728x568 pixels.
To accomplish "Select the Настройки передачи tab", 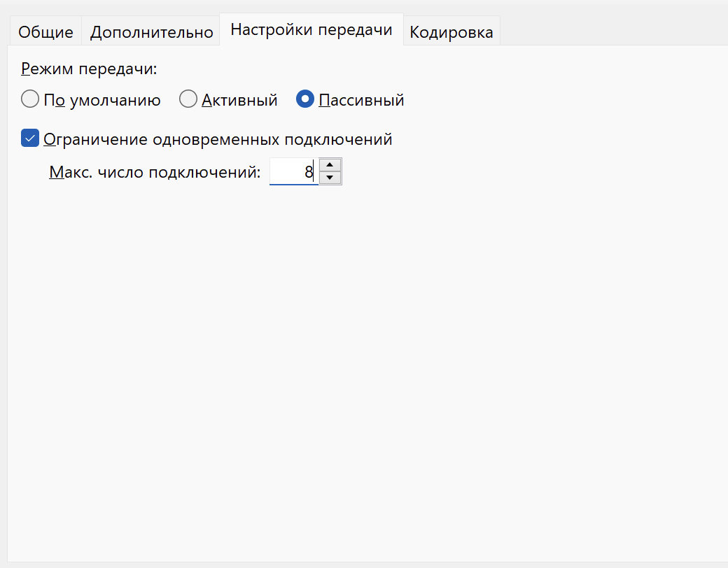I will click(x=311, y=29).
